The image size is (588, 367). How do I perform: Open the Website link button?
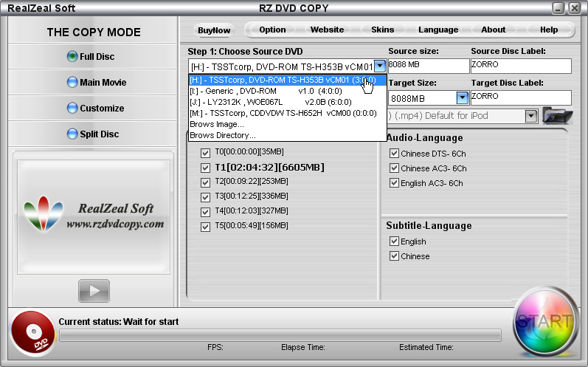327,30
